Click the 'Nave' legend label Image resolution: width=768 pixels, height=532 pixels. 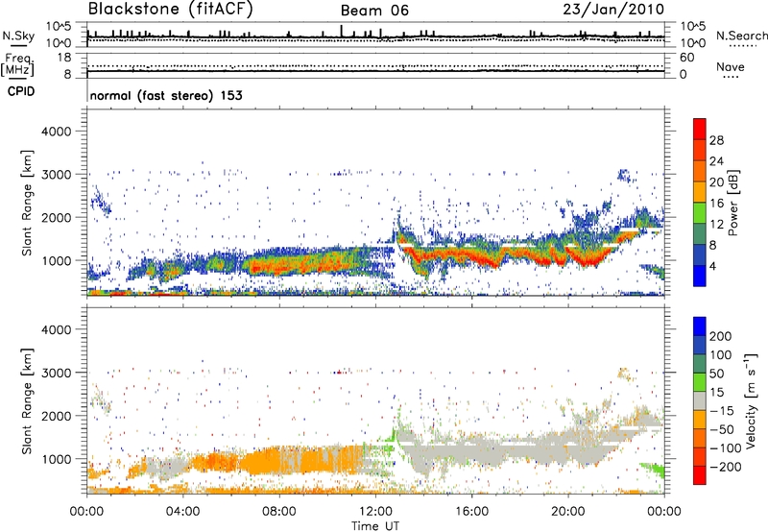click(x=730, y=66)
